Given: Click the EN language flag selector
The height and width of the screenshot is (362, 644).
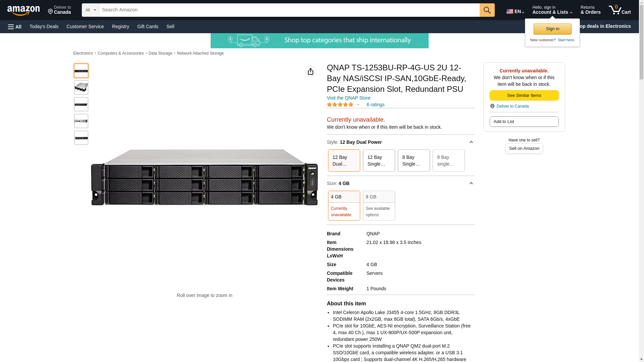Looking at the screenshot, I should click(515, 11).
